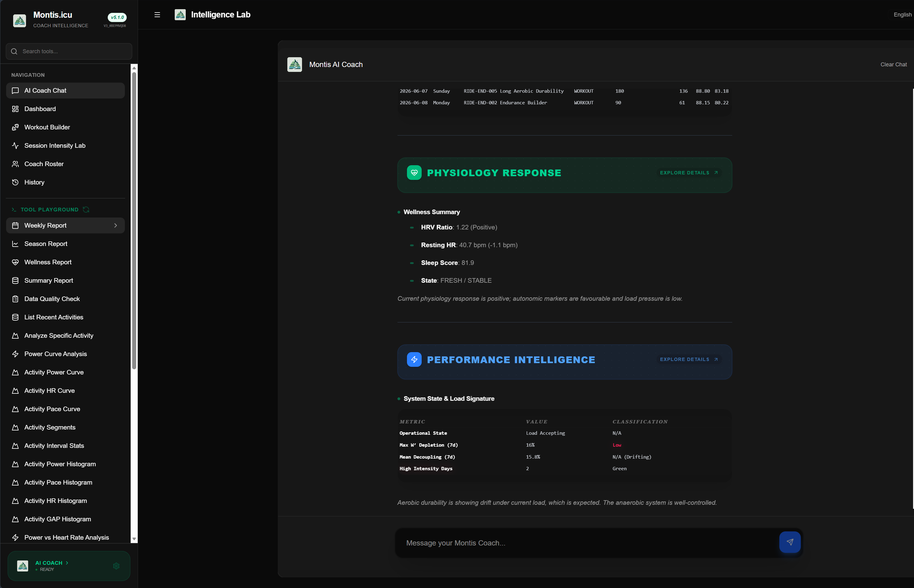Open the English language selector
Viewport: 914px width, 588px height.
[902, 14]
